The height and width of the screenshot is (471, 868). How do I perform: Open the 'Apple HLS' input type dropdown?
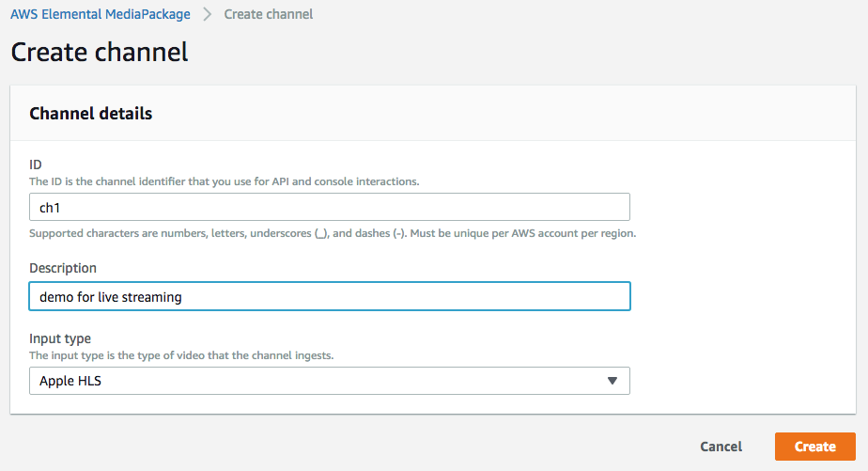pos(329,381)
